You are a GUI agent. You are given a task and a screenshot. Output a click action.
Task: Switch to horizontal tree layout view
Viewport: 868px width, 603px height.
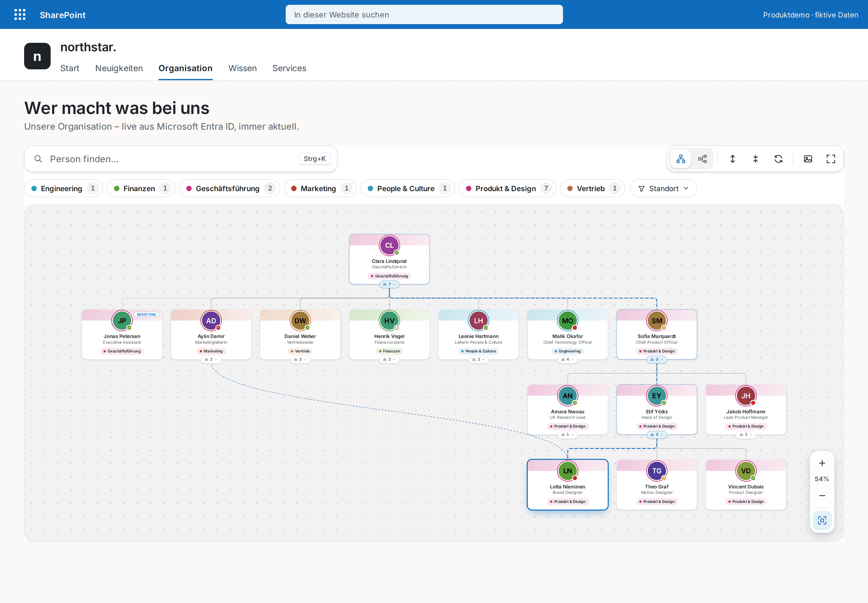tap(703, 159)
